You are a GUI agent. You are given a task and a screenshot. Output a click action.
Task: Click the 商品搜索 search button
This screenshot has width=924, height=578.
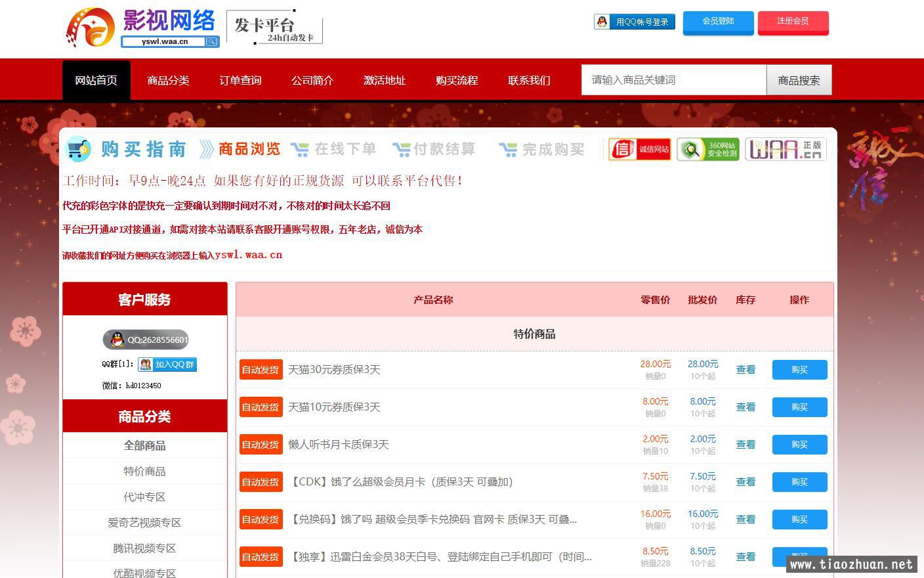[x=799, y=80]
